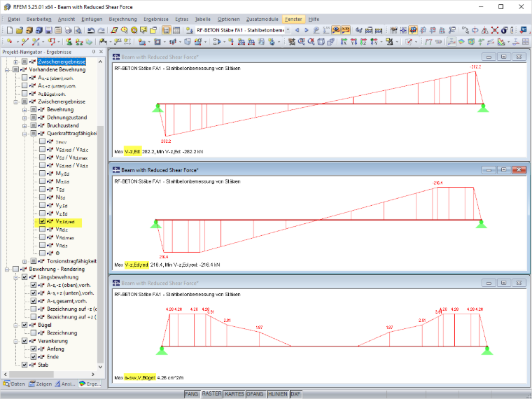Screen dimensions: 532x399
Task: Click the New file icon in toolbar
Action: coord(10,31)
